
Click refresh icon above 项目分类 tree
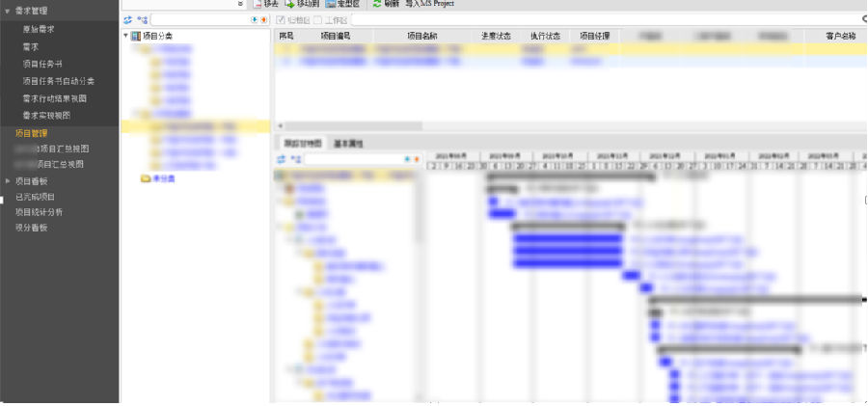point(128,20)
